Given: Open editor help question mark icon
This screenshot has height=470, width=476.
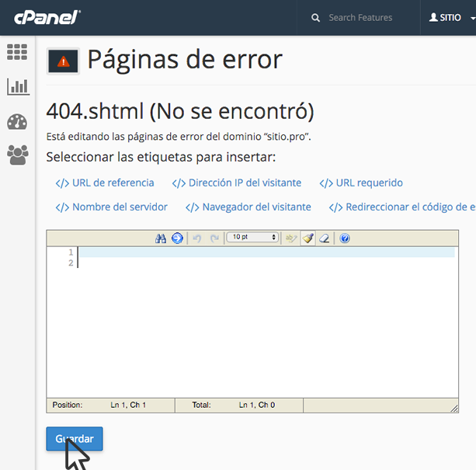Looking at the screenshot, I should pyautogui.click(x=345, y=238).
